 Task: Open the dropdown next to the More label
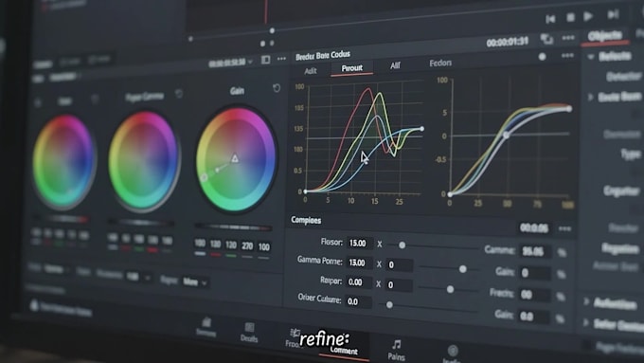tap(205, 282)
